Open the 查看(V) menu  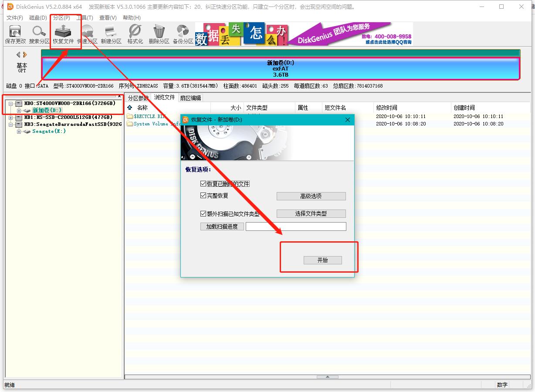(x=107, y=17)
